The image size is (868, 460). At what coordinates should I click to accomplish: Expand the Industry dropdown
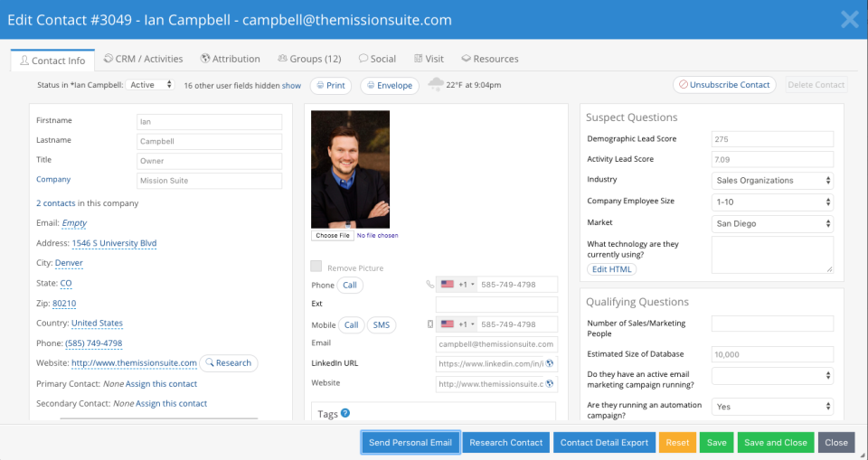pos(771,181)
